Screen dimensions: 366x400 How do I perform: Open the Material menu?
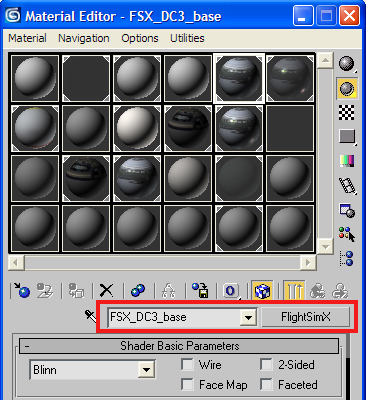click(x=27, y=38)
